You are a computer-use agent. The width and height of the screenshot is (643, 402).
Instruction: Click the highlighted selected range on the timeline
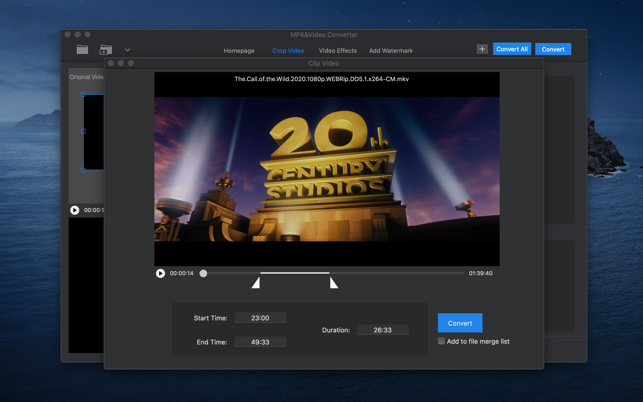[294, 273]
